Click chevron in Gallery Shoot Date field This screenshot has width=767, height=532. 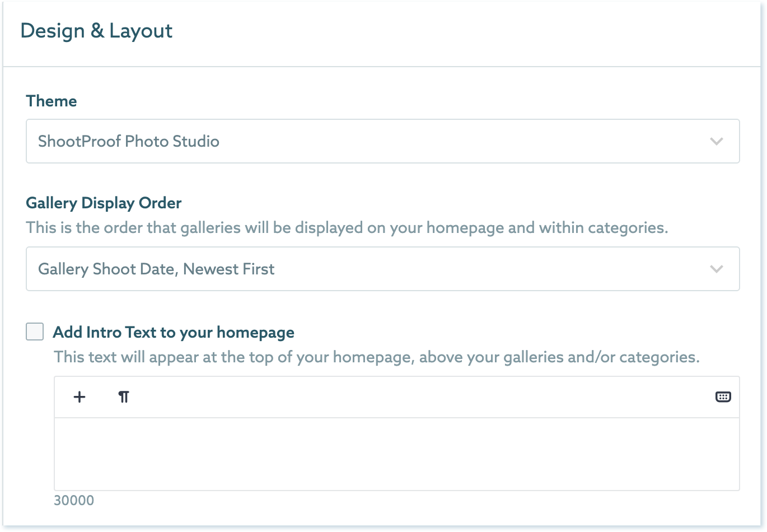(x=717, y=269)
